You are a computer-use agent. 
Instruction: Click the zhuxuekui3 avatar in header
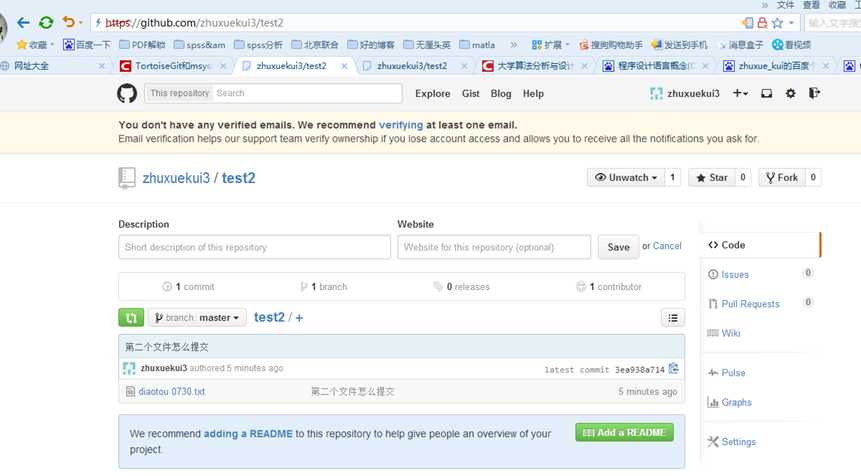(x=656, y=93)
